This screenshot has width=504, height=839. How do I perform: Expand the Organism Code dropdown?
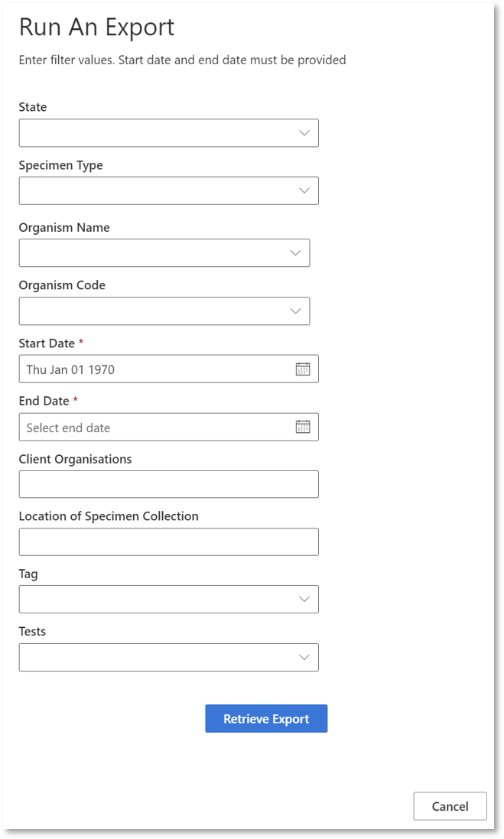[164, 311]
